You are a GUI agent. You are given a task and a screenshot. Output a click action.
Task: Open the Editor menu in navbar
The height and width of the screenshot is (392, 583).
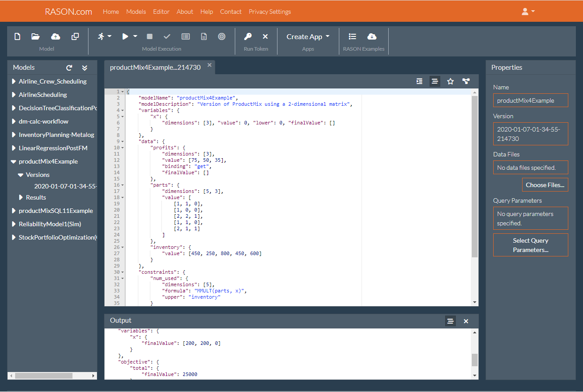(x=161, y=12)
